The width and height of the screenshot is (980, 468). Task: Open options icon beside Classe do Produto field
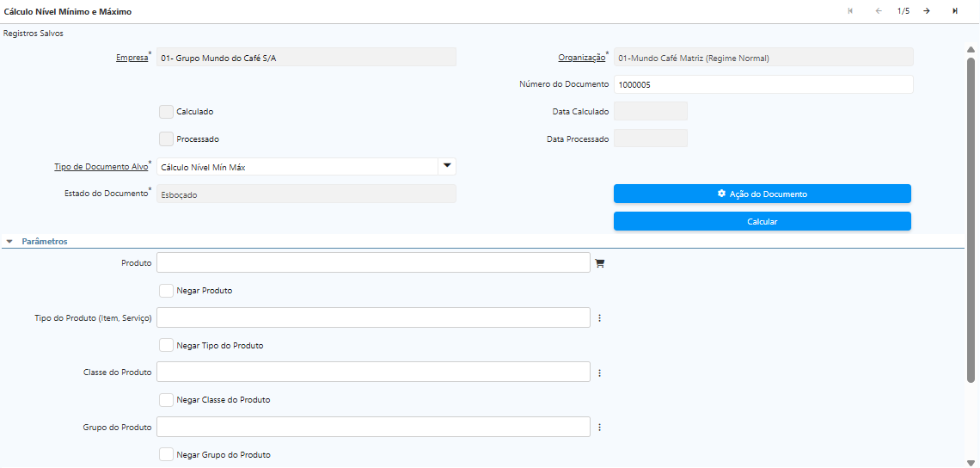tap(599, 373)
